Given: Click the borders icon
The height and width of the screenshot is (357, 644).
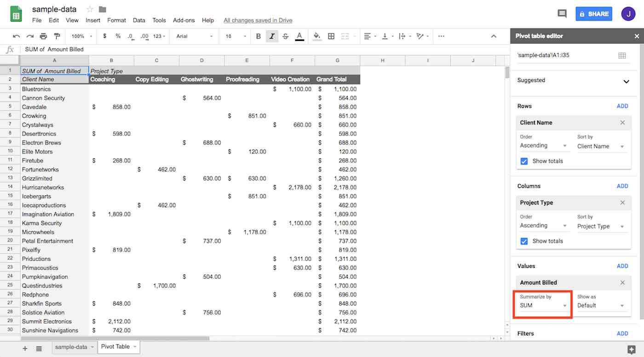Looking at the screenshot, I should [331, 36].
